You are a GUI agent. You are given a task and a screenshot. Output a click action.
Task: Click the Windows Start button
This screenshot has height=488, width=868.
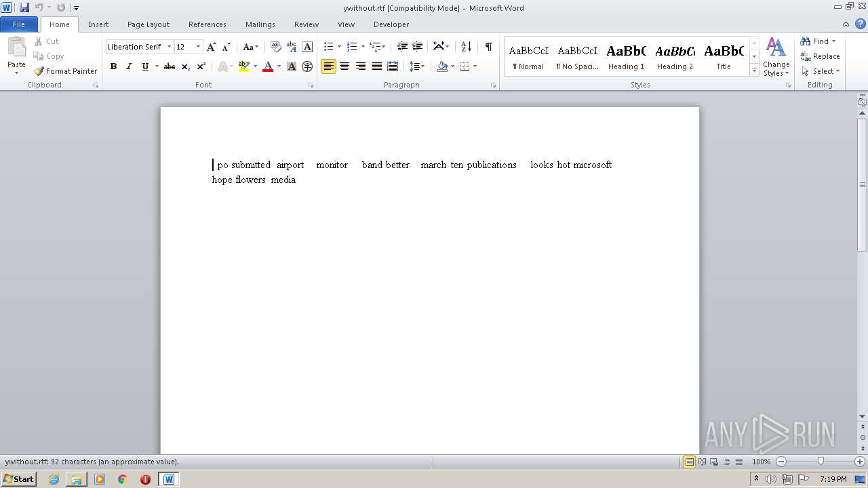18,479
